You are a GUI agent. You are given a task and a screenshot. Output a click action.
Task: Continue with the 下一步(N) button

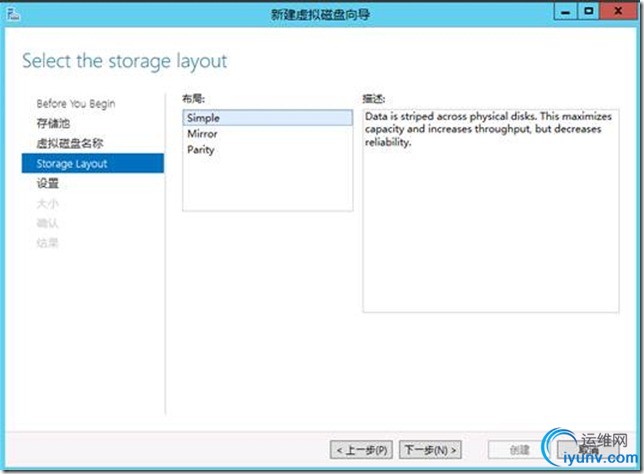430,450
